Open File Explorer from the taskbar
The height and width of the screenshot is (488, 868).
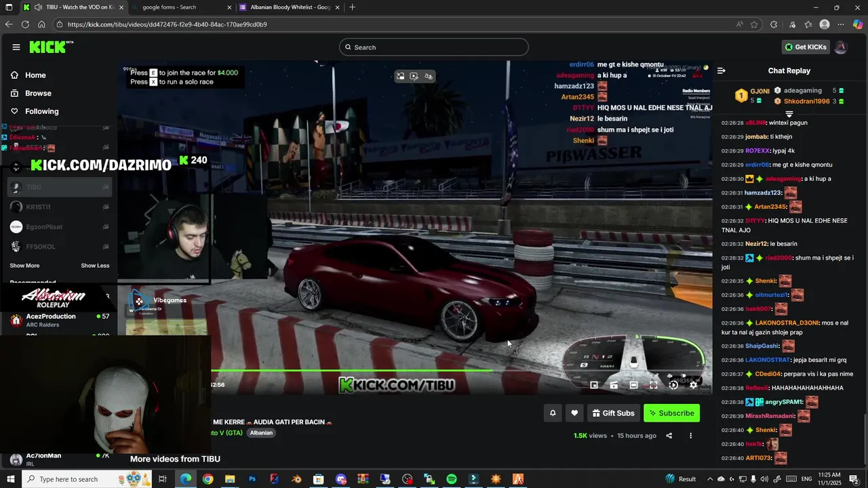coord(230,479)
